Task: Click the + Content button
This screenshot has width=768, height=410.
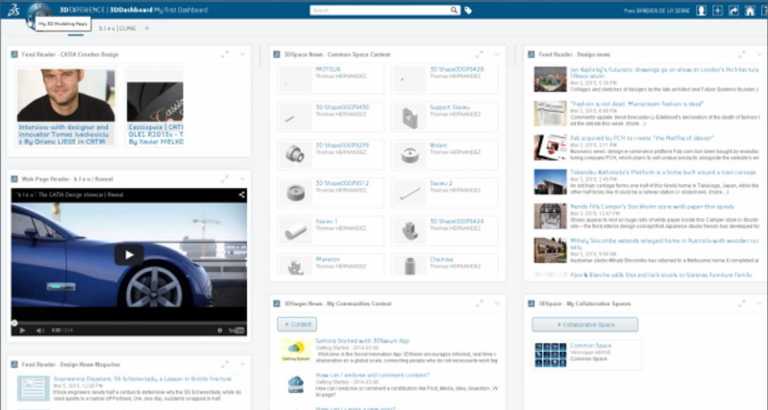Action: pos(296,324)
